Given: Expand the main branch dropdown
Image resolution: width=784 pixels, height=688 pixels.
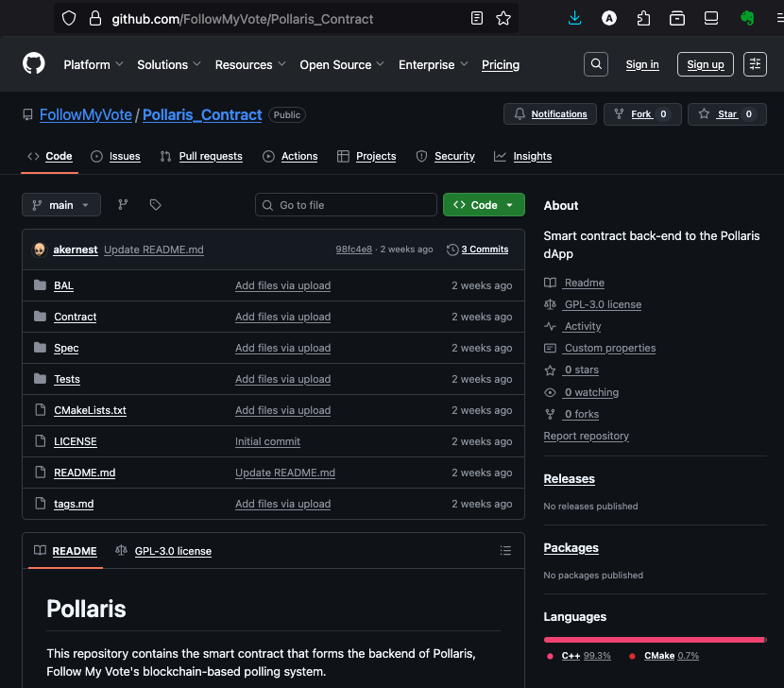Looking at the screenshot, I should click(61, 205).
